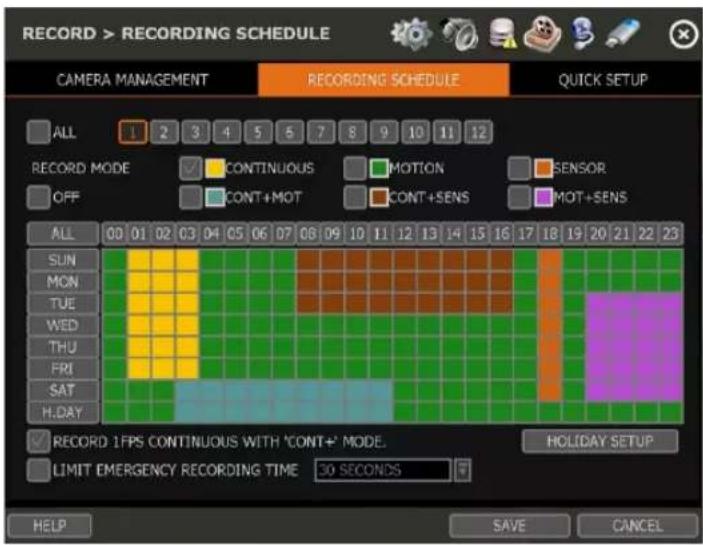This screenshot has width=703, height=545.
Task: Open the record film reel icon
Action: coord(542,34)
